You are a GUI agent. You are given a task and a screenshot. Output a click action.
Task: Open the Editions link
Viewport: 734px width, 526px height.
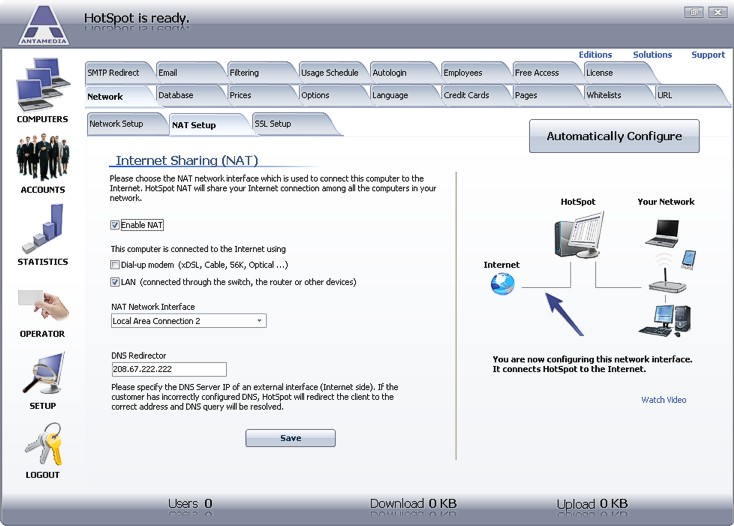595,55
